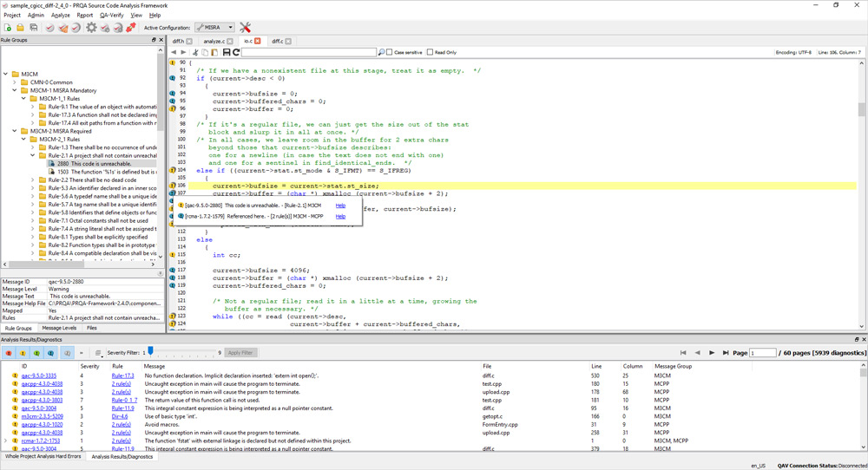Expand Rule-2.2 no dead code node
Screen dimensions: 868x470
[x=33, y=180]
